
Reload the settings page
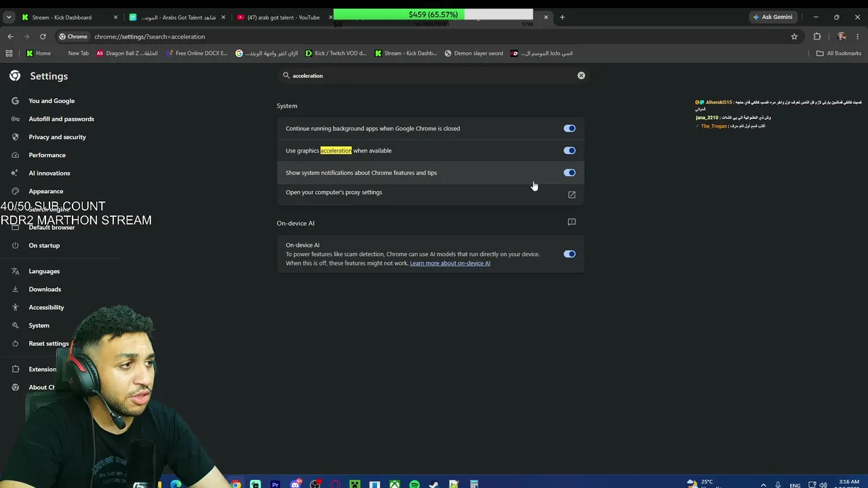tap(43, 37)
